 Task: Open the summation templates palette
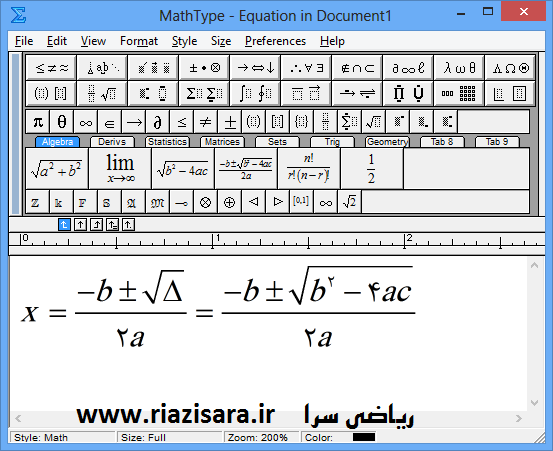pos(204,93)
